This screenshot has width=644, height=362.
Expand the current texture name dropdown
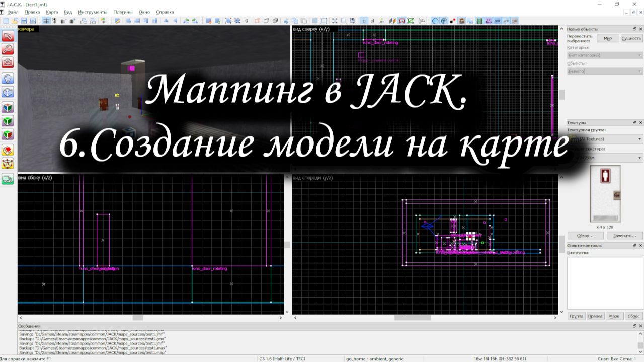click(605, 158)
